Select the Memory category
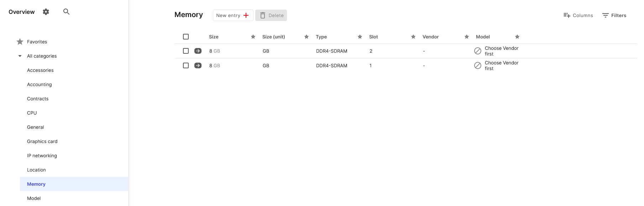Image resolution: width=644 pixels, height=206 pixels. [74, 184]
